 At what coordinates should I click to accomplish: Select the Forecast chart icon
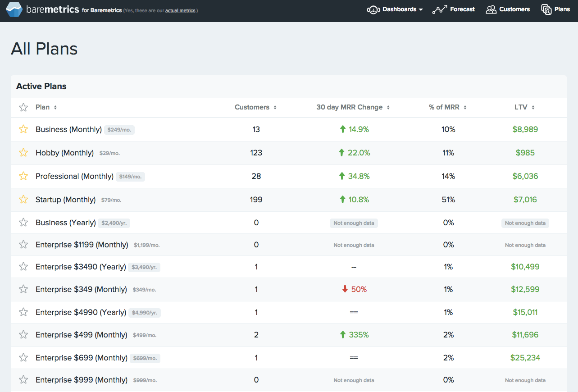click(x=439, y=9)
